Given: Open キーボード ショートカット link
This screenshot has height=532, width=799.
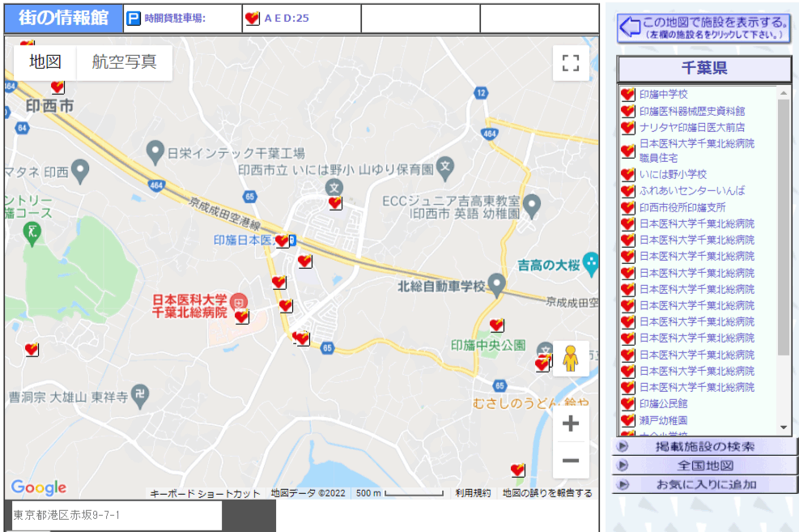Looking at the screenshot, I should click(205, 493).
